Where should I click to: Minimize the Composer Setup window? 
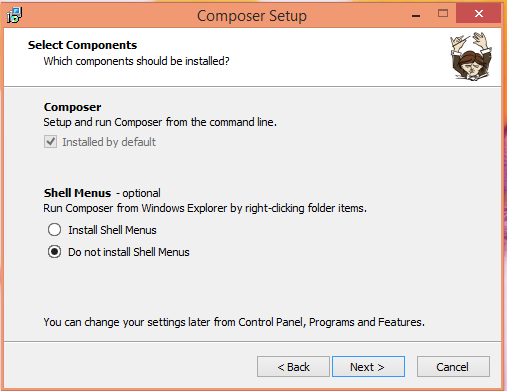(x=416, y=15)
